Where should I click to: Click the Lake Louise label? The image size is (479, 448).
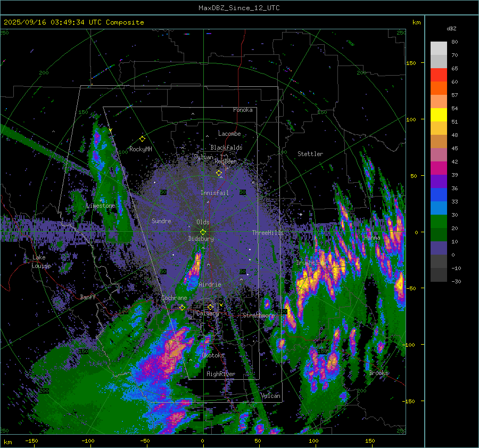41,262
